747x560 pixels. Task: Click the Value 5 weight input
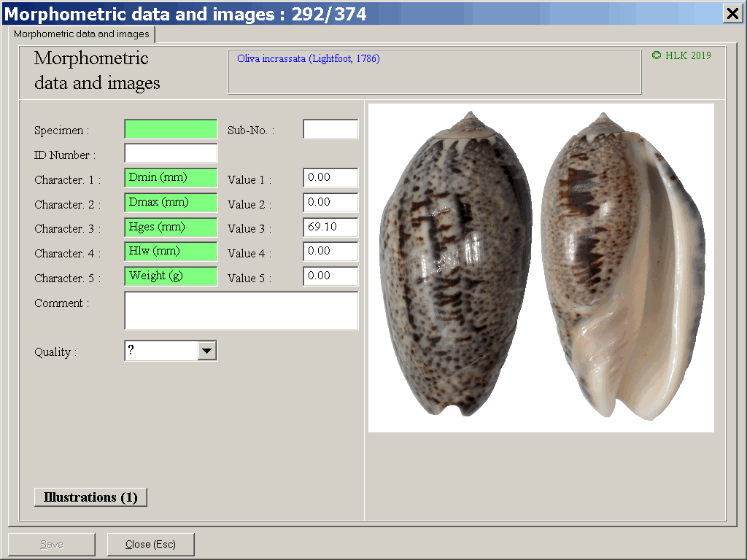(330, 276)
